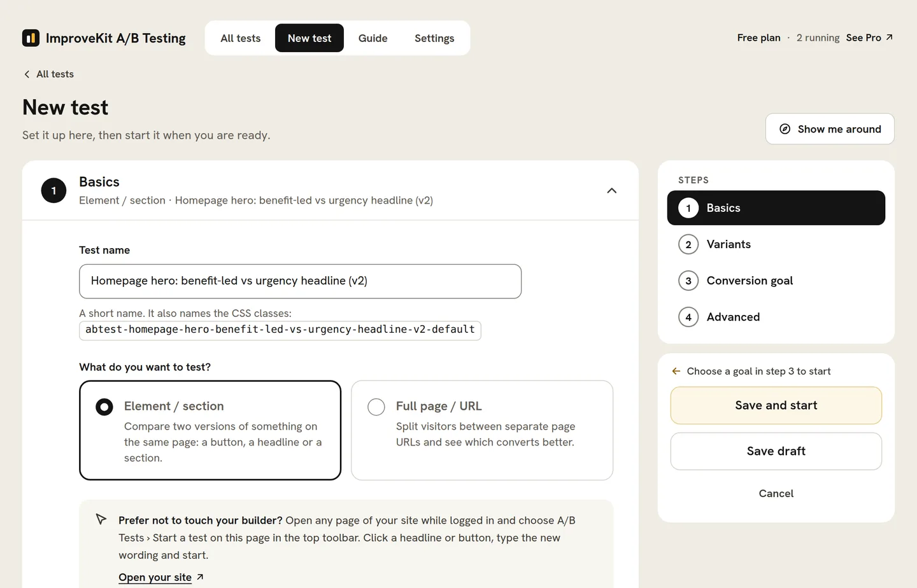
Task: Click the left arrow beside Choose a goal
Action: click(x=676, y=371)
